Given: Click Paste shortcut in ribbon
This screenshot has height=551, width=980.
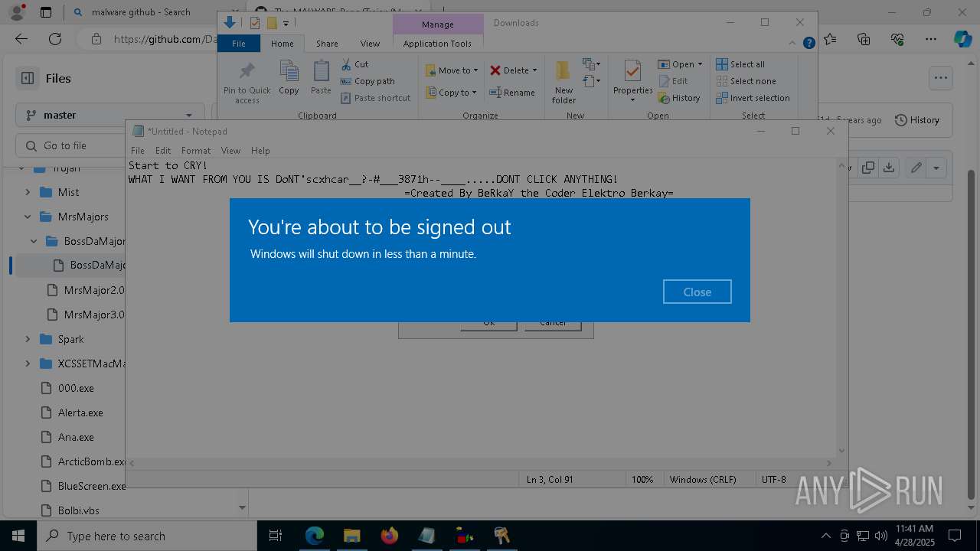Looking at the screenshot, I should tap(375, 98).
